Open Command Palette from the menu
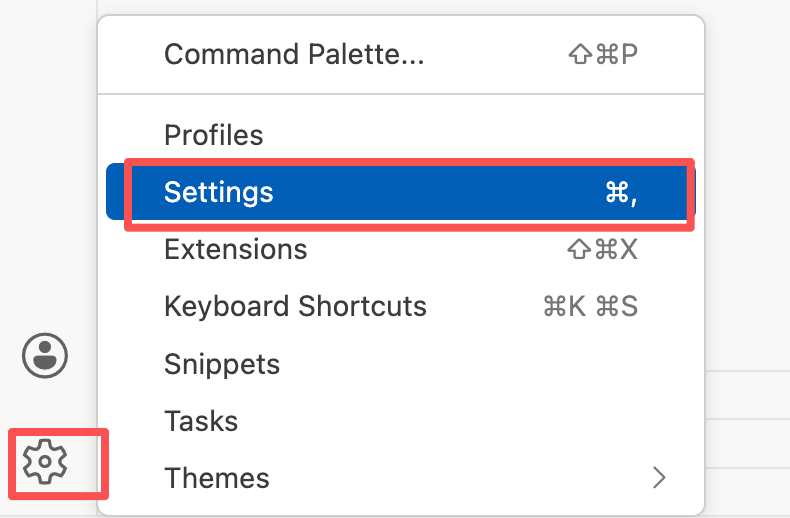 point(294,54)
